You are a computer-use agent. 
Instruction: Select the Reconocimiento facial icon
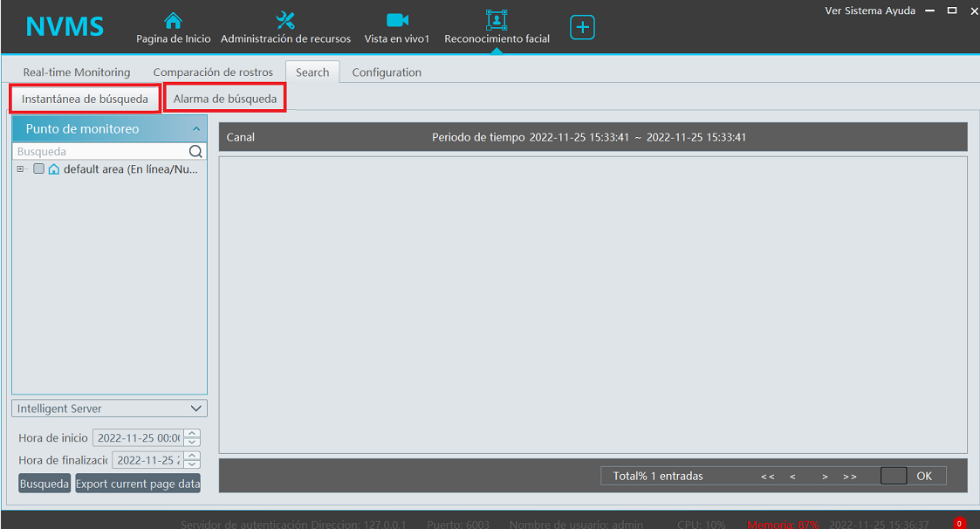497,20
